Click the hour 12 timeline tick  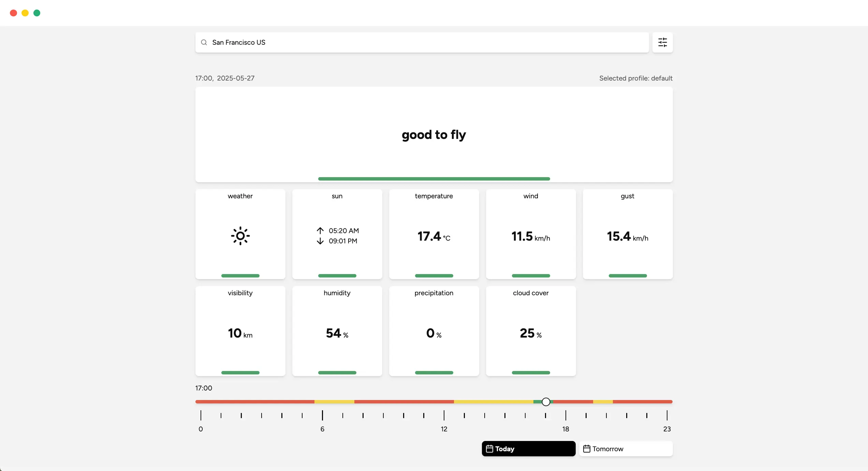444,415
